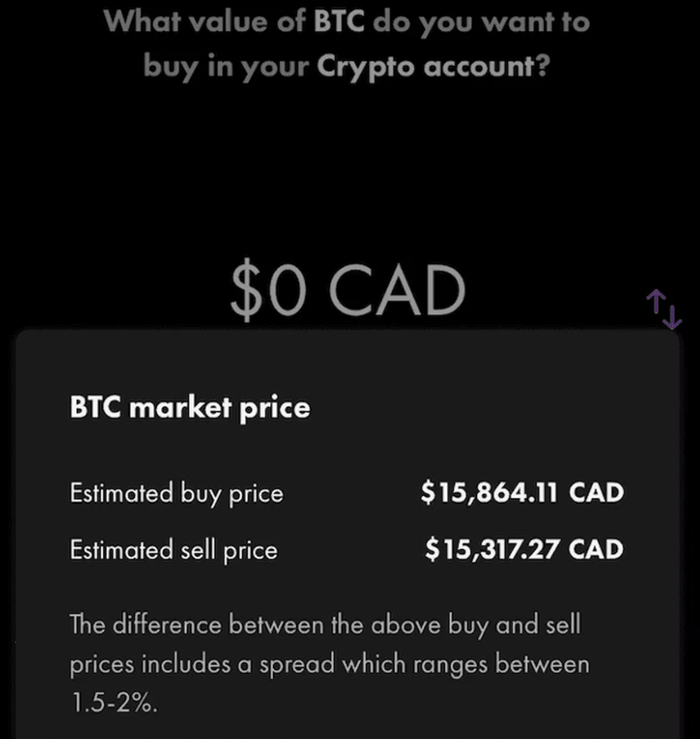Tap the swap currency arrows icon

664,309
